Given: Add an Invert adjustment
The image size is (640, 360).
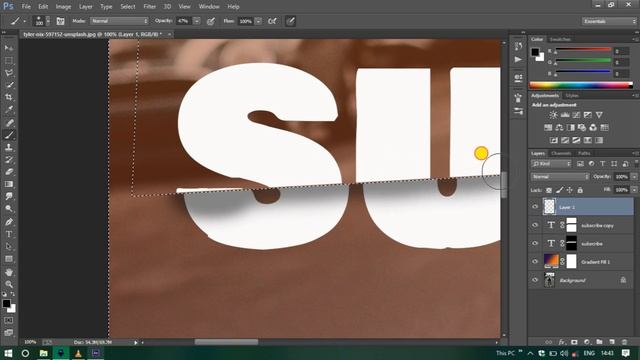Looking at the screenshot, I should coord(553,140).
